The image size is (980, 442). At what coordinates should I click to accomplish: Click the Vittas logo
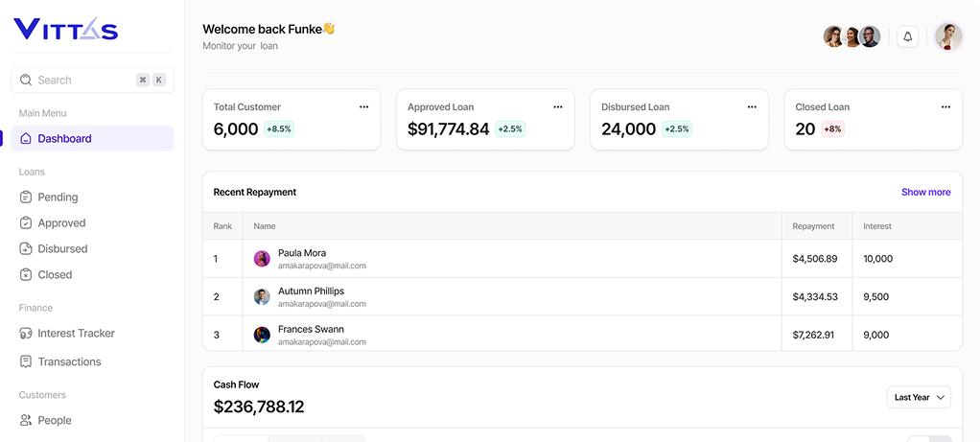65,30
